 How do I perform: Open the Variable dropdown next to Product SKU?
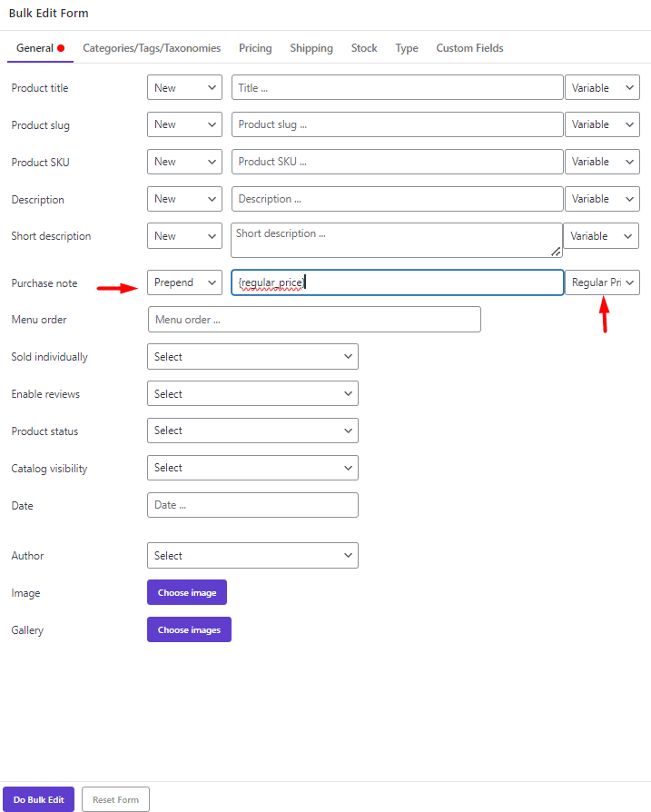[x=602, y=161]
